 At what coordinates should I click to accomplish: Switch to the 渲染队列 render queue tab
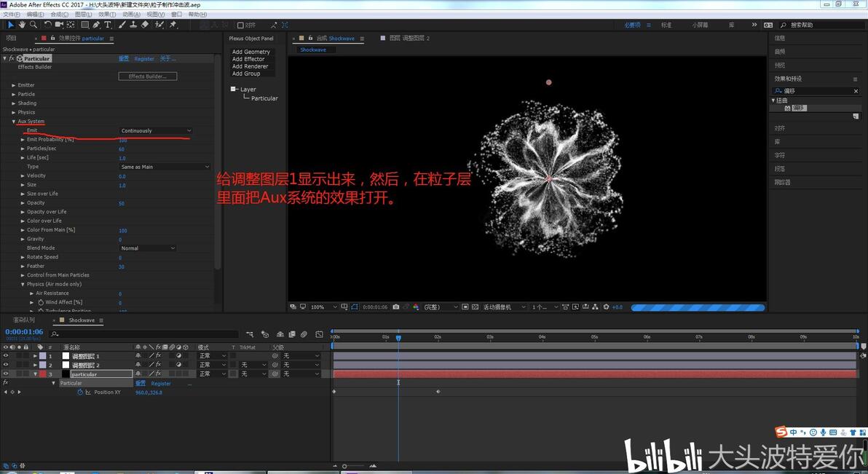[24, 320]
